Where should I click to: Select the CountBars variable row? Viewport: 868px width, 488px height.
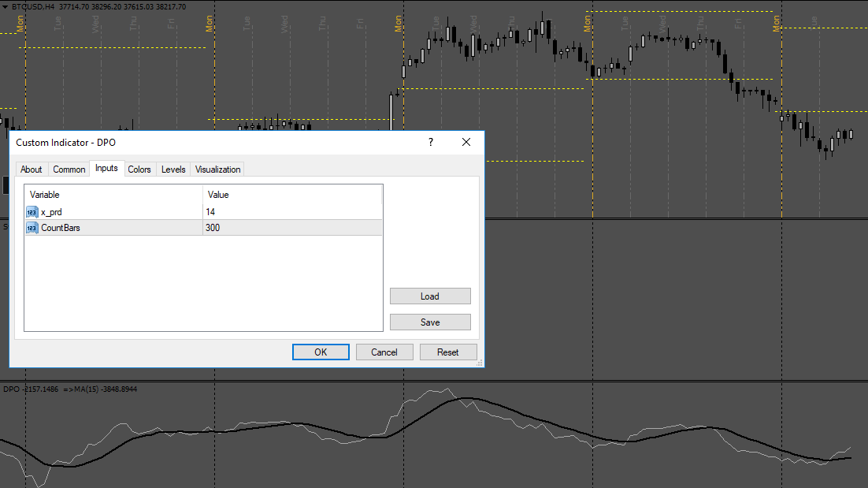203,228
